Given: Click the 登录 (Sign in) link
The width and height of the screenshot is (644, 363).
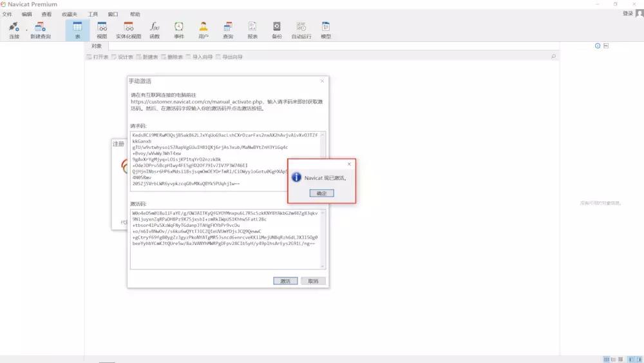Looking at the screenshot, I should (627, 14).
